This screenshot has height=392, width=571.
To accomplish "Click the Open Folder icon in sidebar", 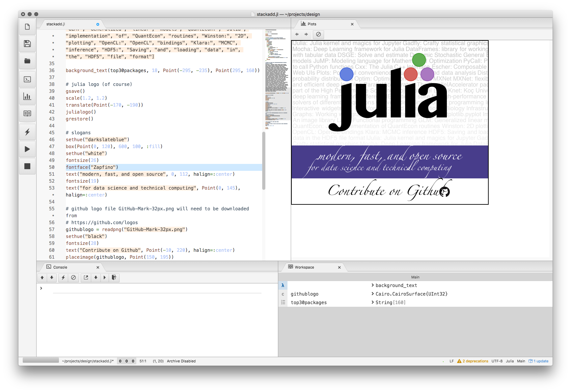I will [x=27, y=61].
